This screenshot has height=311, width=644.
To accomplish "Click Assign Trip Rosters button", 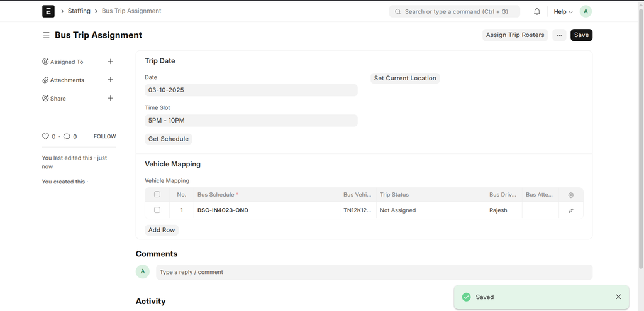I will coord(515,35).
